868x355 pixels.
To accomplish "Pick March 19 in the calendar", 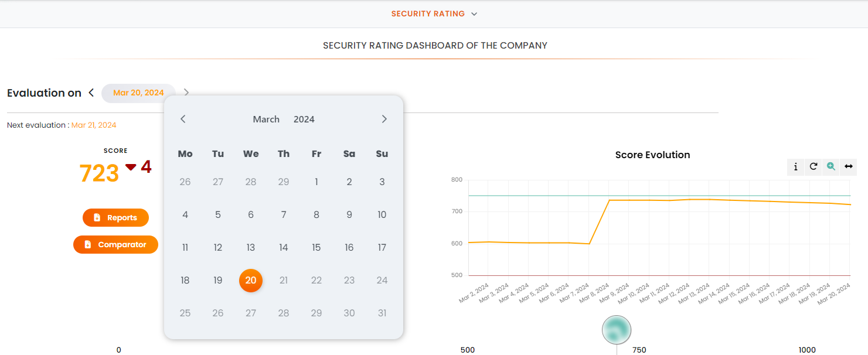I will click(218, 281).
